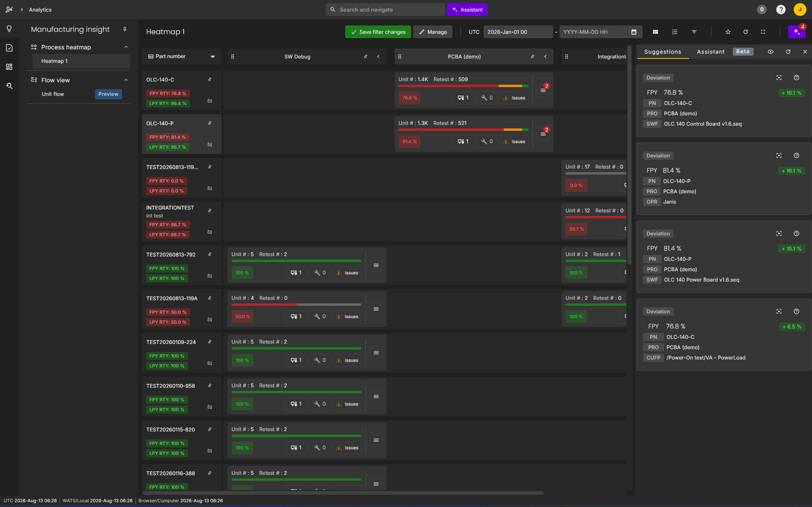
Task: Collapse the Process heatmap section
Action: pos(126,47)
